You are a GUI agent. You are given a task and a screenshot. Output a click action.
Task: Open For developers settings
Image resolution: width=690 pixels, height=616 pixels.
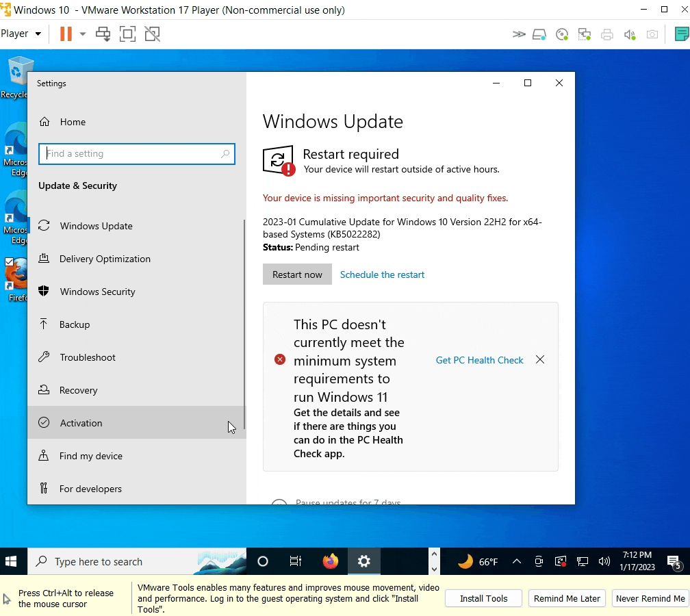point(137,489)
